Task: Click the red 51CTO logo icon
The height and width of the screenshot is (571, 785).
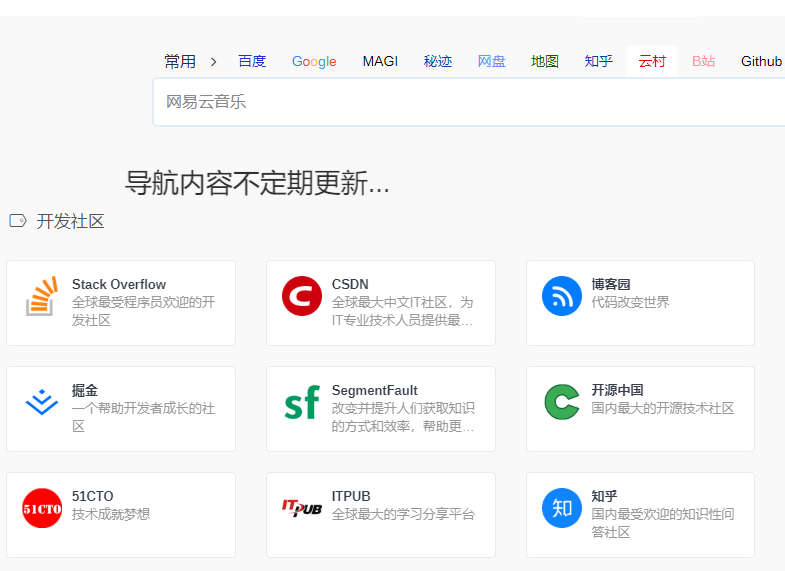Action: click(42, 508)
